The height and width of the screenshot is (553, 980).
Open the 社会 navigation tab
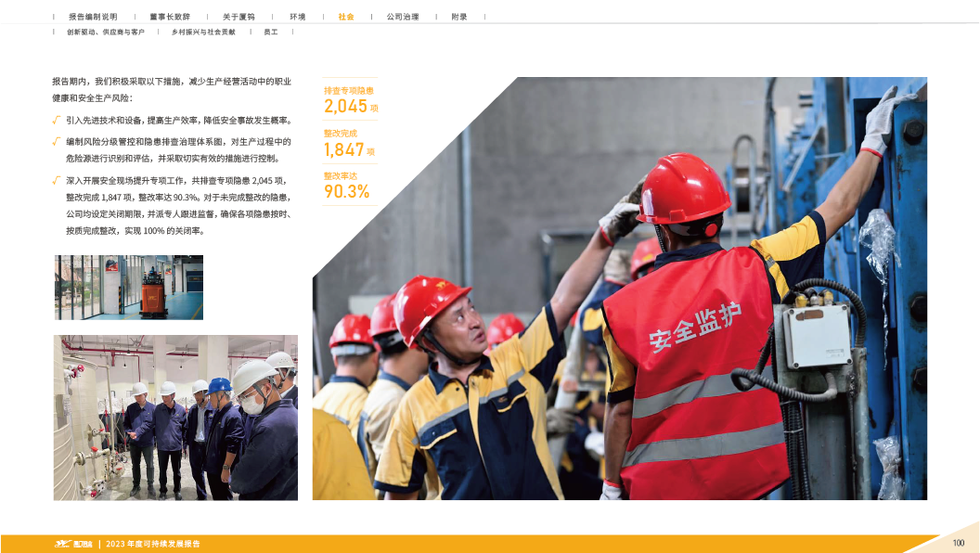coord(345,17)
